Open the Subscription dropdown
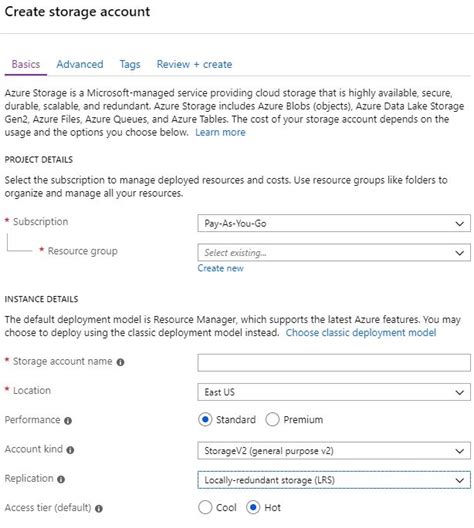The width and height of the screenshot is (474, 528). point(334,223)
